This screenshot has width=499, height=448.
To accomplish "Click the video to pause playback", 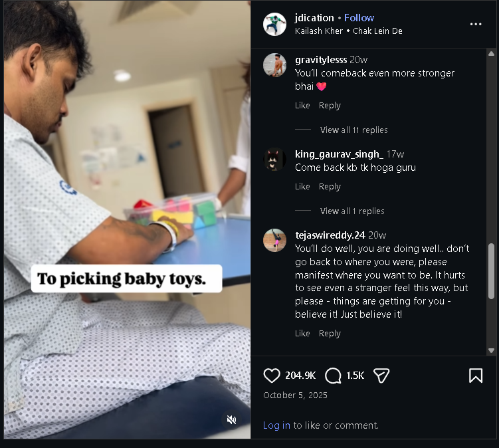I will [126, 166].
